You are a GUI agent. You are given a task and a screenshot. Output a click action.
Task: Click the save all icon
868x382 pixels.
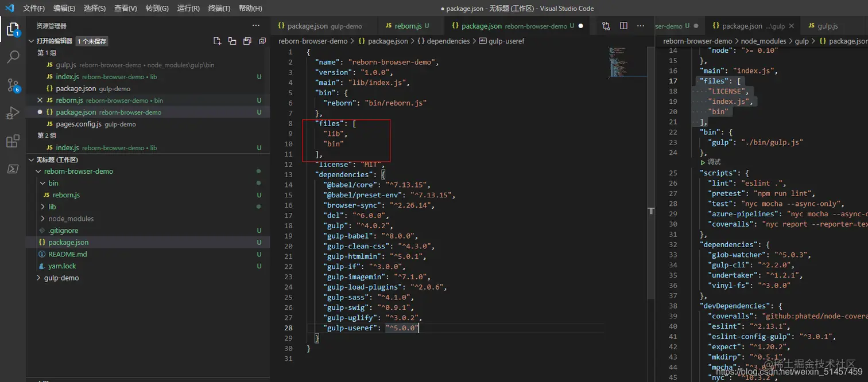(x=247, y=41)
